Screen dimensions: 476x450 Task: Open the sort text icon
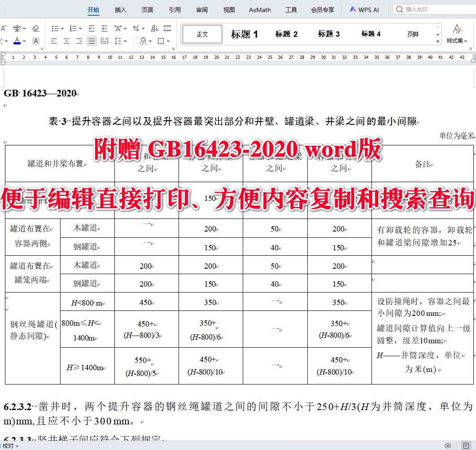[154, 28]
